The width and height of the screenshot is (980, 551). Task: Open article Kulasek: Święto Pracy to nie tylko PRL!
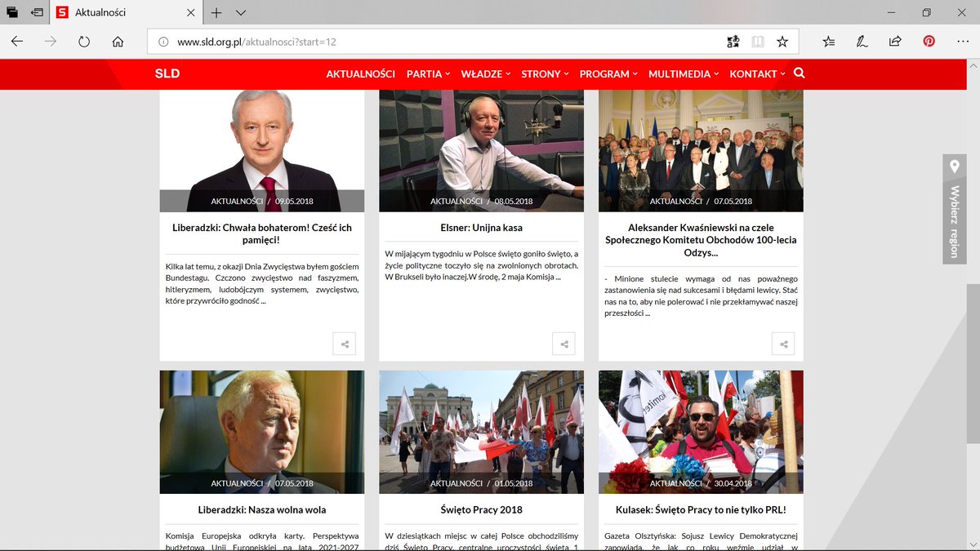[x=701, y=509]
